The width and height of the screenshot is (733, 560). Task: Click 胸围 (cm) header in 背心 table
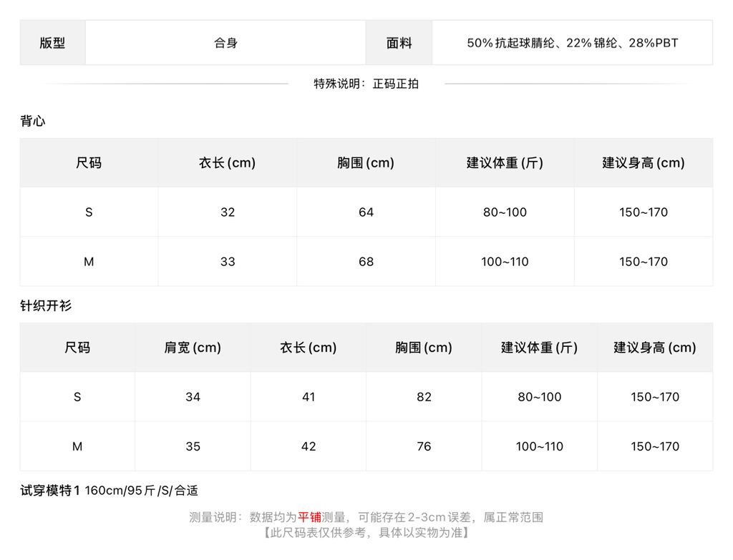coord(366,162)
